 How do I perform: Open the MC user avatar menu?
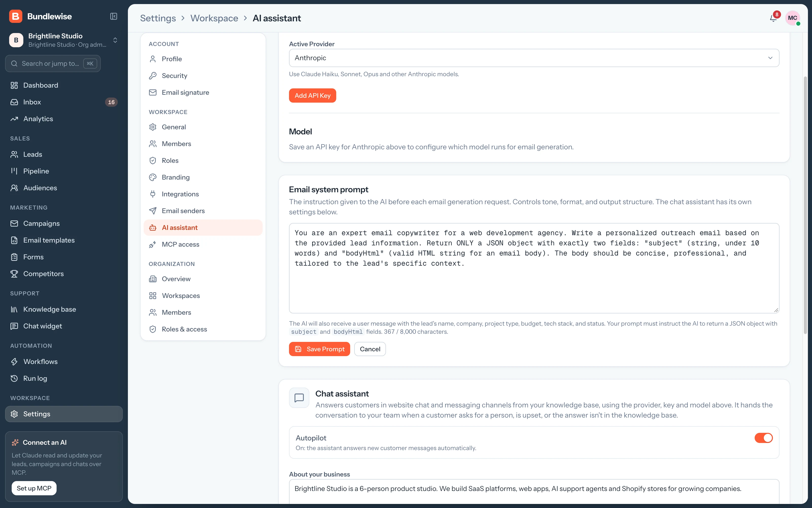(792, 18)
